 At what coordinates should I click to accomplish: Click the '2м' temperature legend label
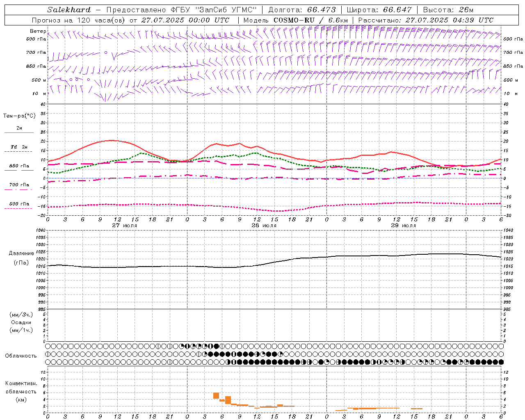tap(19, 128)
